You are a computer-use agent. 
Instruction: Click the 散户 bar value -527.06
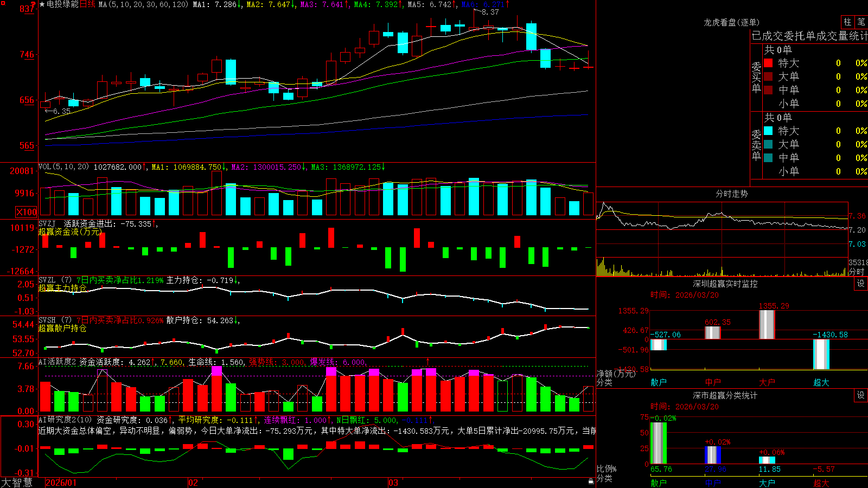[665, 335]
